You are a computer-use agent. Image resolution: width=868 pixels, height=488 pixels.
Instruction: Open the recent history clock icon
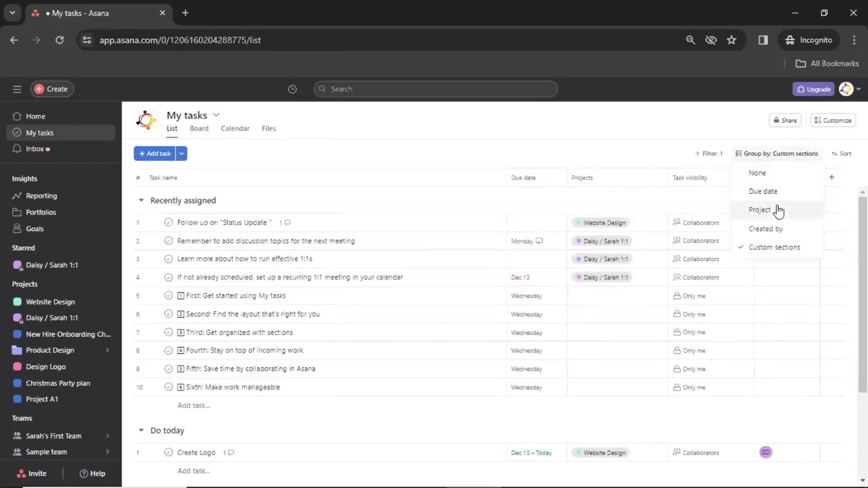(x=292, y=89)
